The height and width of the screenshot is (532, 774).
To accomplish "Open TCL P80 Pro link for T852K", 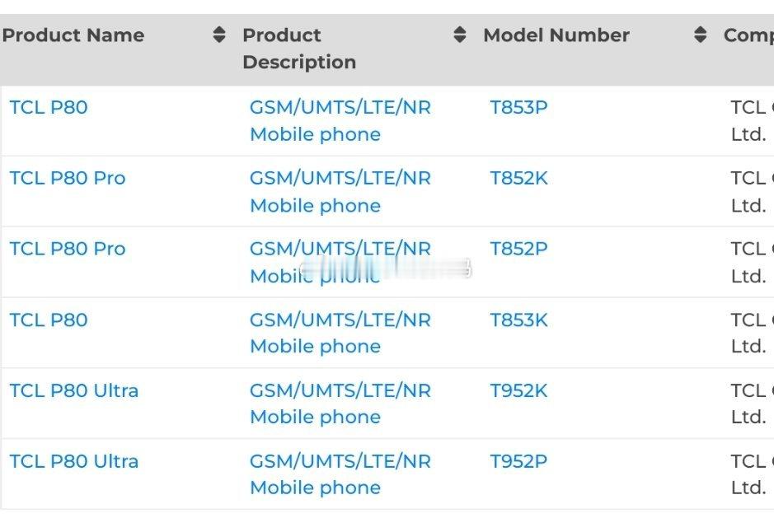I will pyautogui.click(x=68, y=178).
